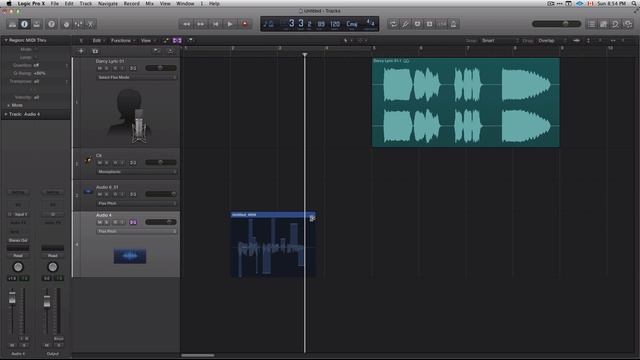Open the Record menu
The width and height of the screenshot is (640, 360).
pyautogui.click(x=131, y=3)
